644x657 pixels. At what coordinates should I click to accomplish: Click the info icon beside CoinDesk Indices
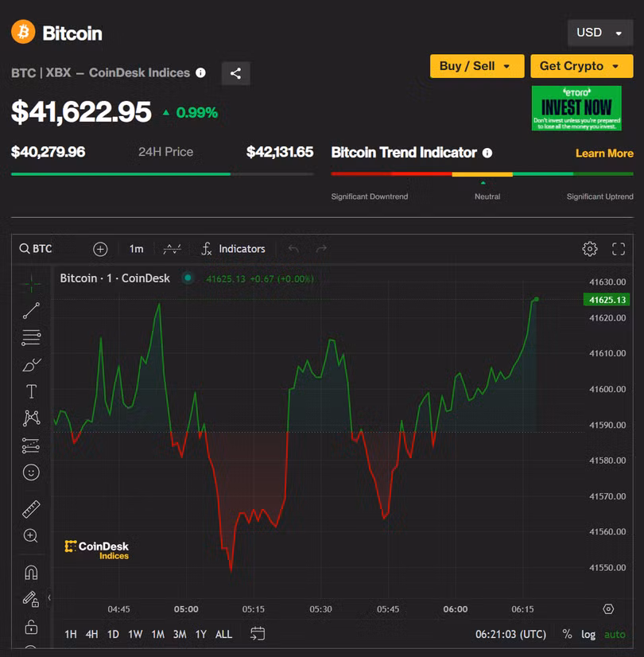click(200, 73)
